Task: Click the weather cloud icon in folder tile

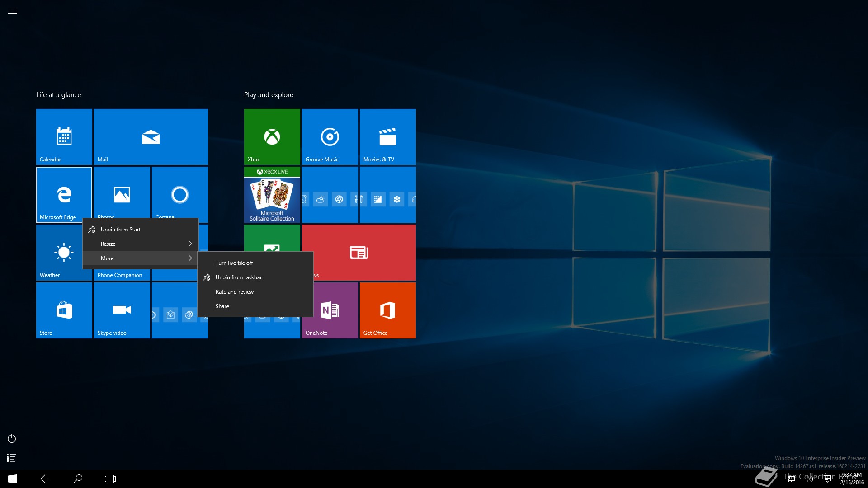Action: [321, 199]
